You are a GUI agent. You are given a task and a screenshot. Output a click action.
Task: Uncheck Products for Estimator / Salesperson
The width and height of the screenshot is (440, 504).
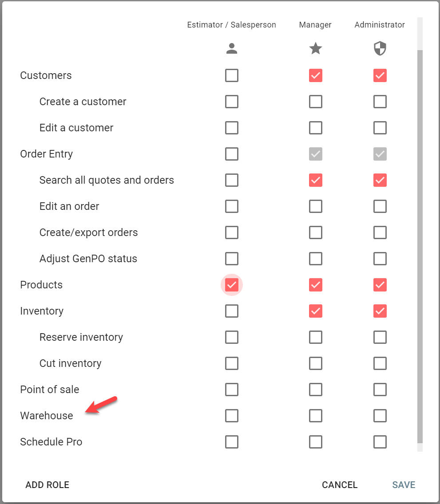tap(232, 285)
